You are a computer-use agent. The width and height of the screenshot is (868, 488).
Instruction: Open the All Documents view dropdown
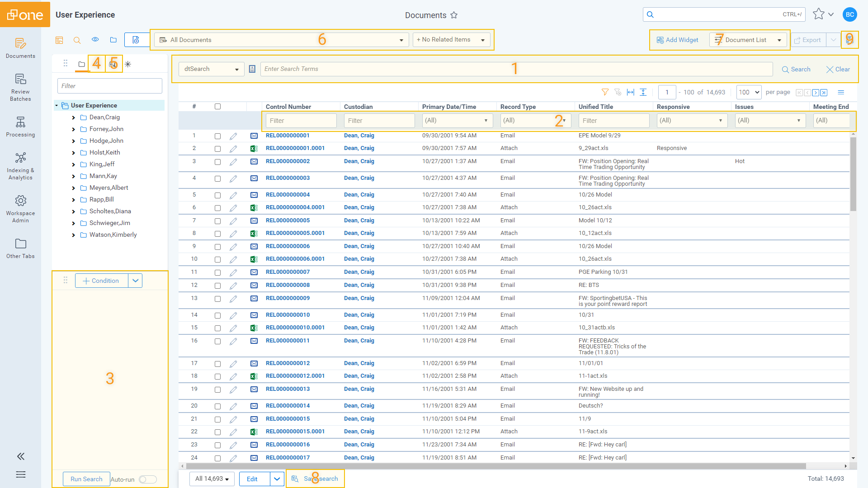pyautogui.click(x=281, y=40)
